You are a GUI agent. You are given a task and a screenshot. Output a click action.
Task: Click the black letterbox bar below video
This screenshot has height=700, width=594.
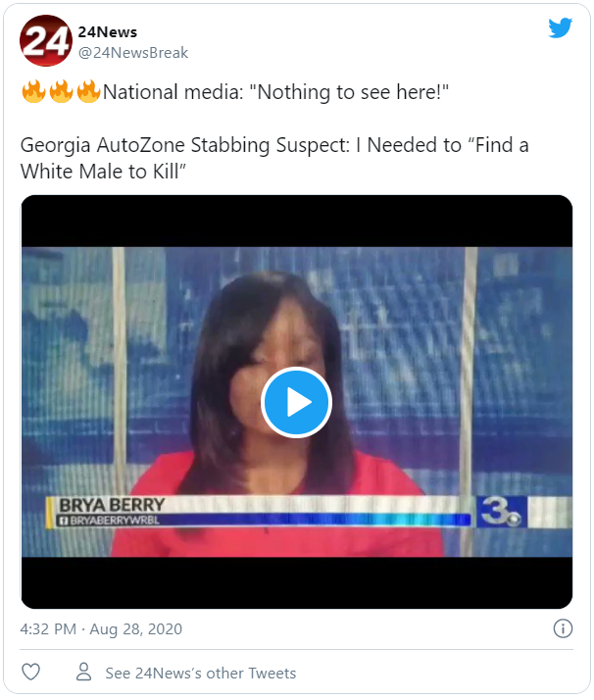pos(297,582)
